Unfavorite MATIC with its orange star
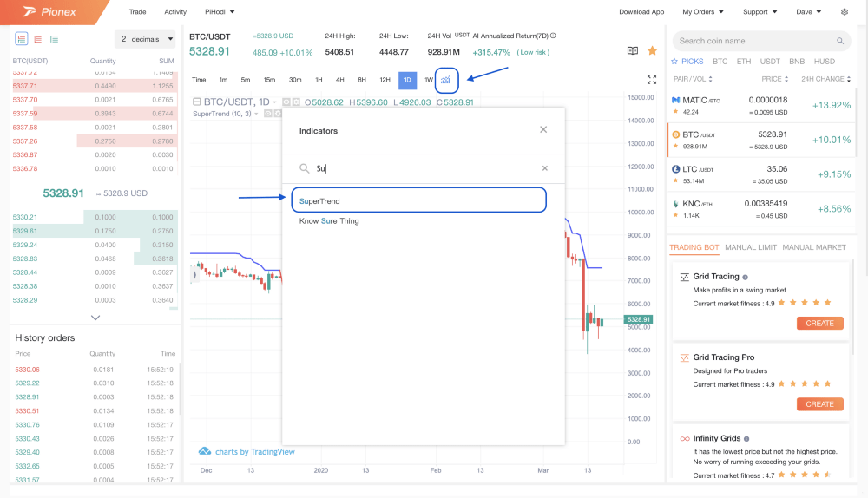Viewport: 868px width, 498px height. [x=675, y=112]
